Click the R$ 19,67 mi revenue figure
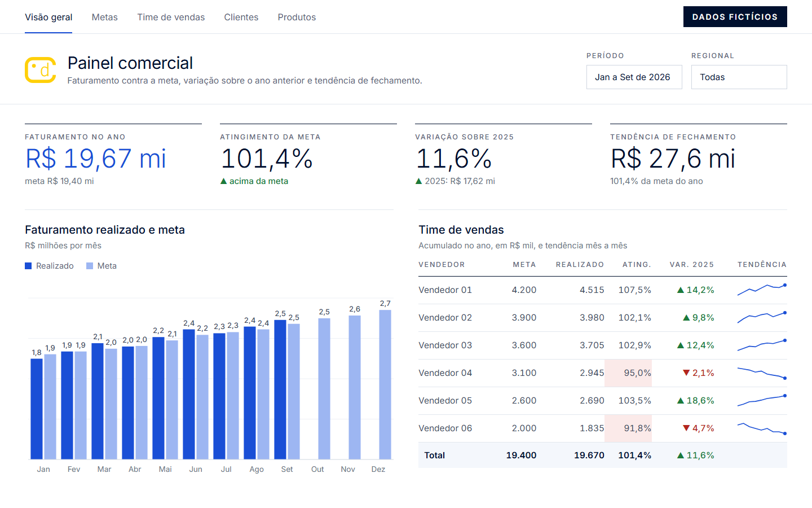 click(96, 159)
